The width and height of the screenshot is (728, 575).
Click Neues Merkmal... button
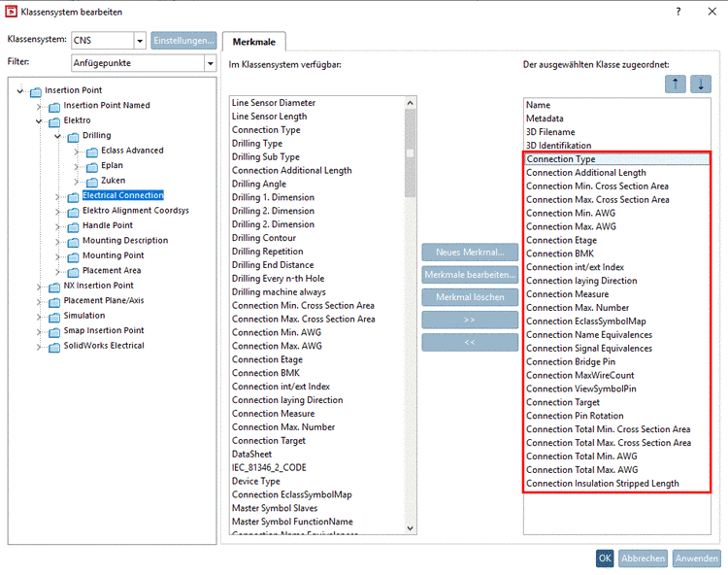click(470, 253)
